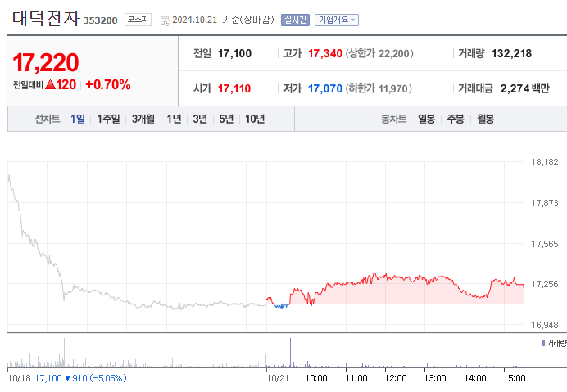Click the +0.70% change rate
567x392 pixels.
pyautogui.click(x=108, y=84)
